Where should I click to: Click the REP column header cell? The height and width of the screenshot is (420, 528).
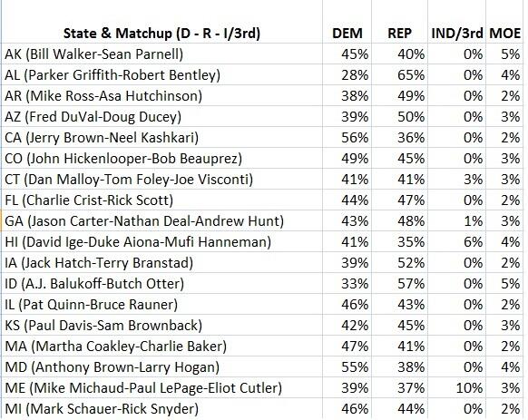pyautogui.click(x=399, y=22)
